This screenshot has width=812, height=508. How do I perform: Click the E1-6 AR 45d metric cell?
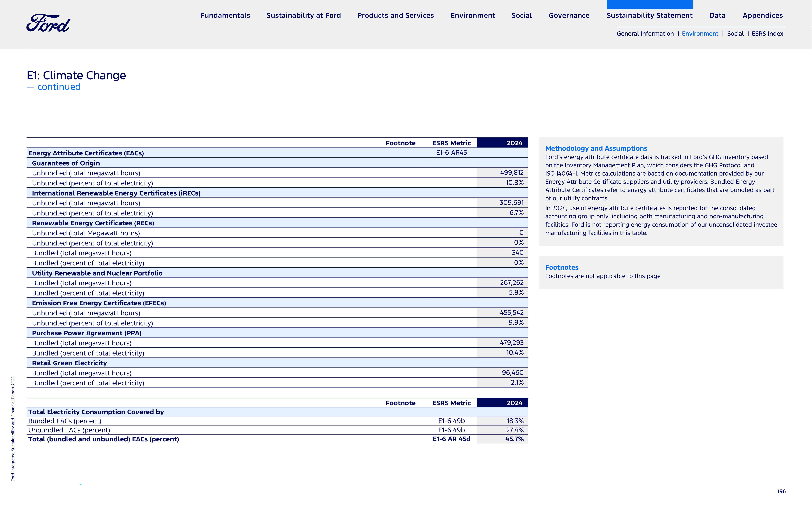click(452, 439)
